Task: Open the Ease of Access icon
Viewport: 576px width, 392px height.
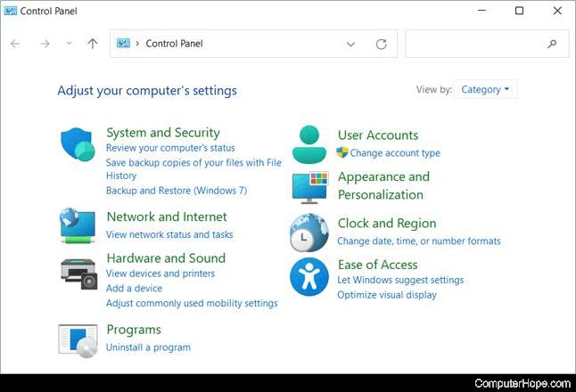Action: 309,276
